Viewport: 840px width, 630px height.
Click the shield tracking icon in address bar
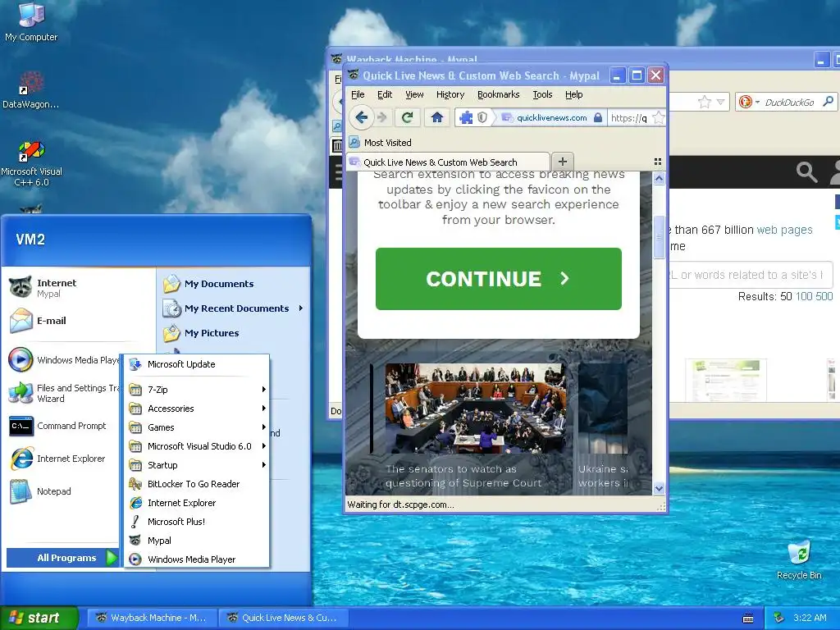(x=482, y=117)
